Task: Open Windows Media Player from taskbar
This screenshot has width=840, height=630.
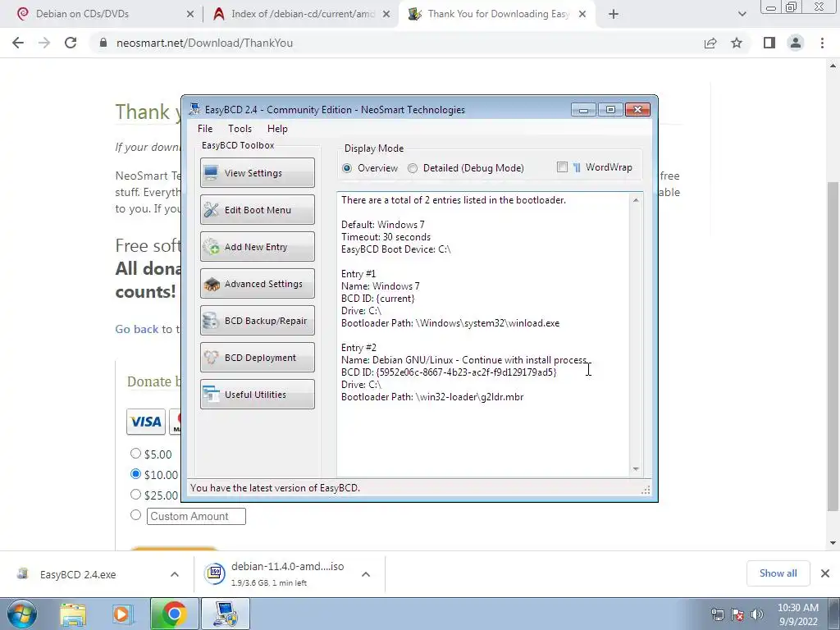Action: (x=121, y=614)
